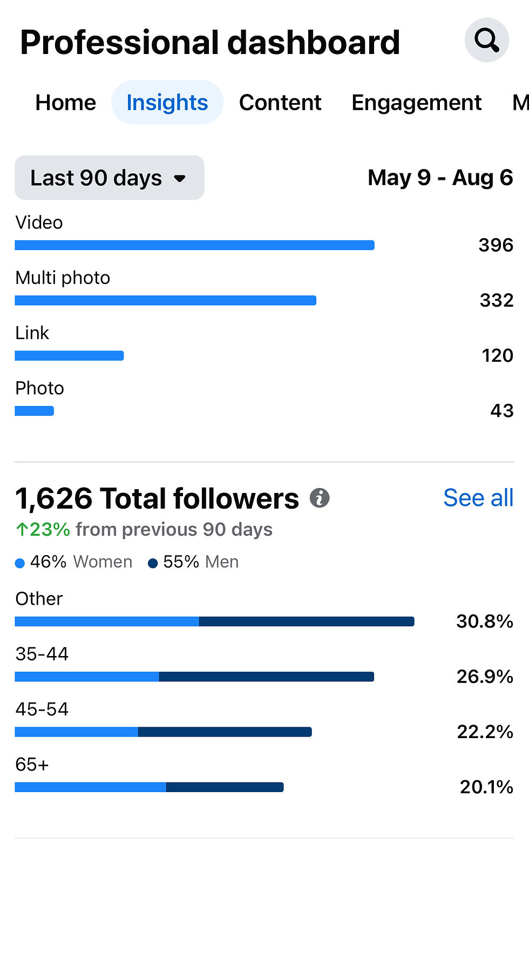Click the info icon next to Total followers

pyautogui.click(x=320, y=498)
